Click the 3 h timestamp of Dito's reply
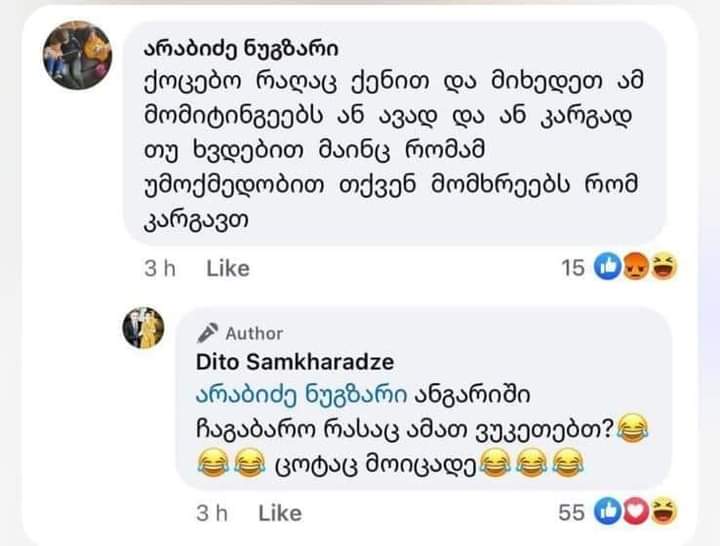Viewport: 720px width, 546px height. pyautogui.click(x=212, y=513)
